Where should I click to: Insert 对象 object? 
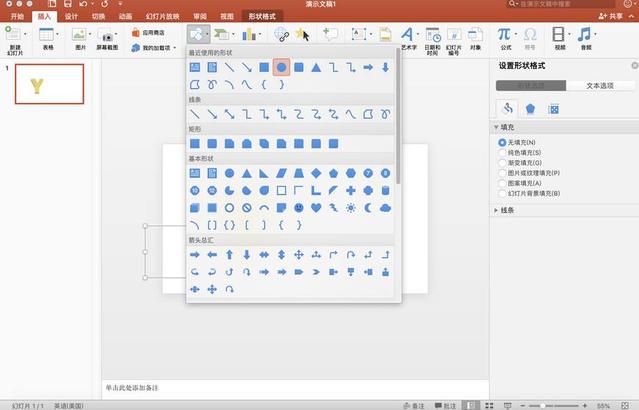pyautogui.click(x=475, y=39)
